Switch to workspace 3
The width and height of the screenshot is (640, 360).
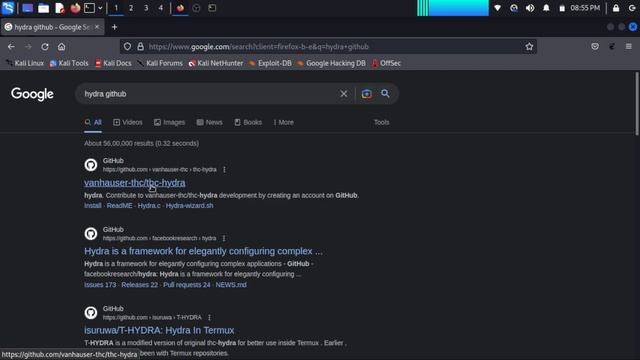click(146, 8)
